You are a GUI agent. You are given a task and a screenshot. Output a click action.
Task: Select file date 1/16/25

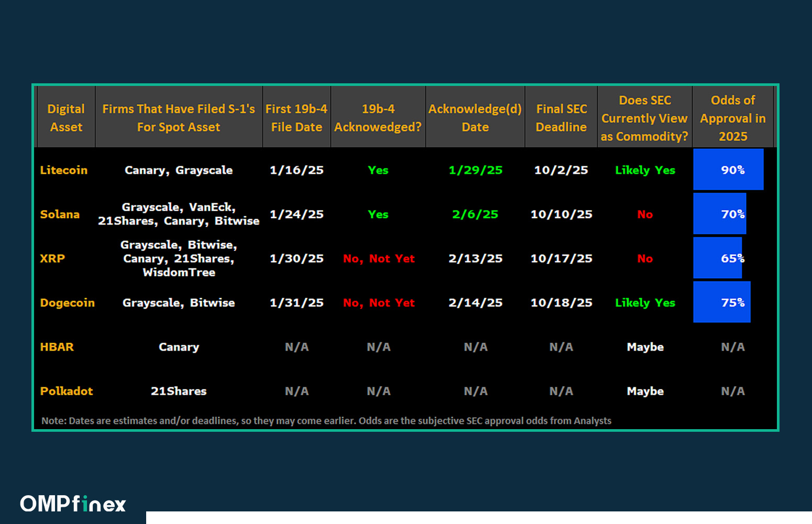pyautogui.click(x=297, y=170)
